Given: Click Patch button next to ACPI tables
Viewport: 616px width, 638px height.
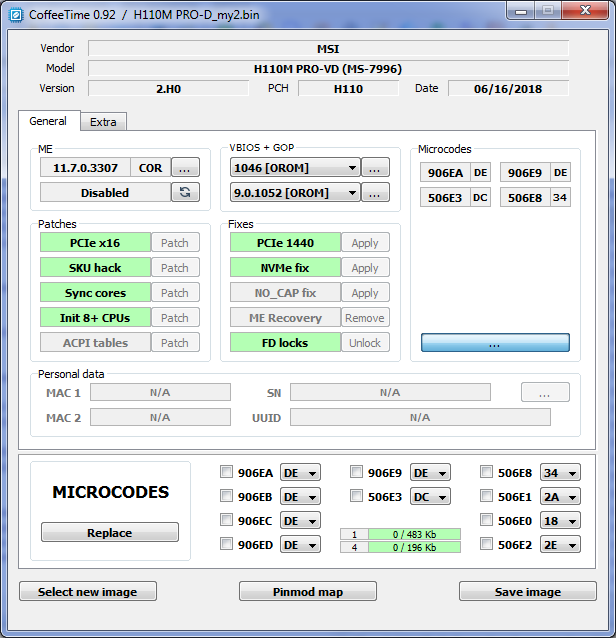Looking at the screenshot, I should coord(175,343).
